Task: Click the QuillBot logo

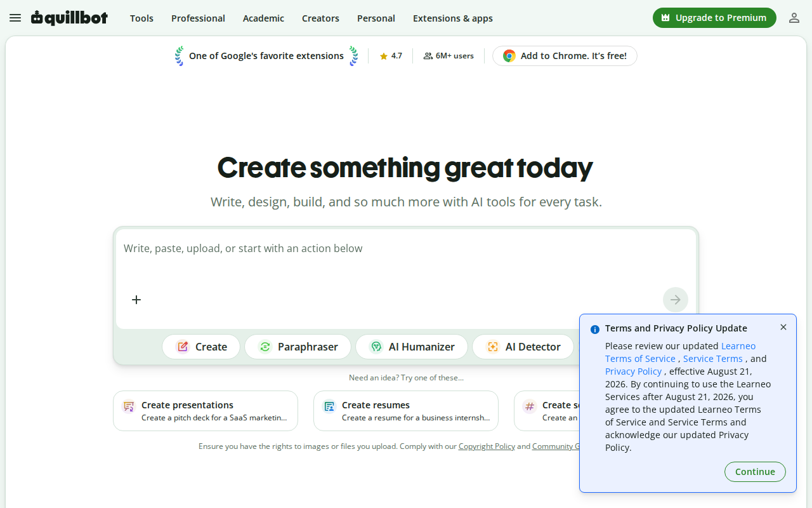Action: point(69,18)
